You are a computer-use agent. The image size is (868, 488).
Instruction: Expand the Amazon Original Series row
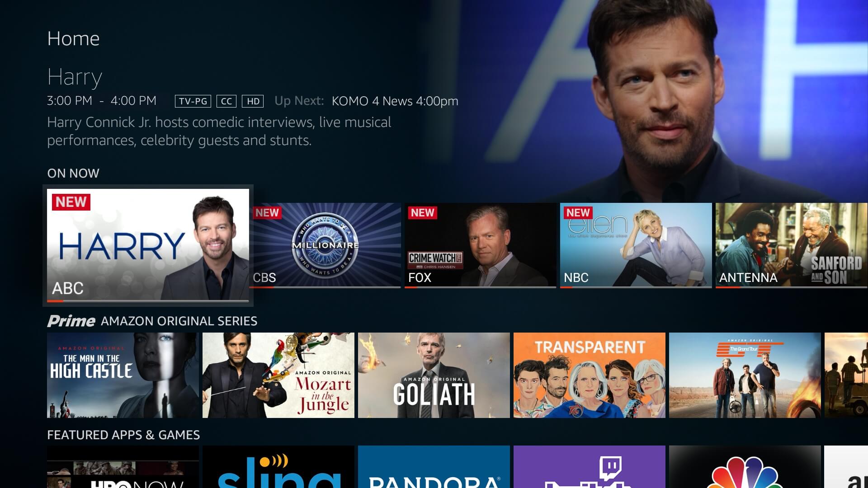(x=152, y=320)
